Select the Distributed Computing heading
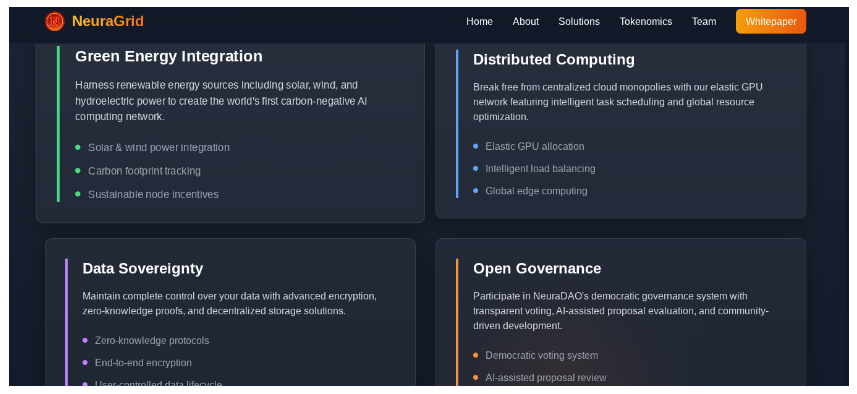 tap(554, 60)
